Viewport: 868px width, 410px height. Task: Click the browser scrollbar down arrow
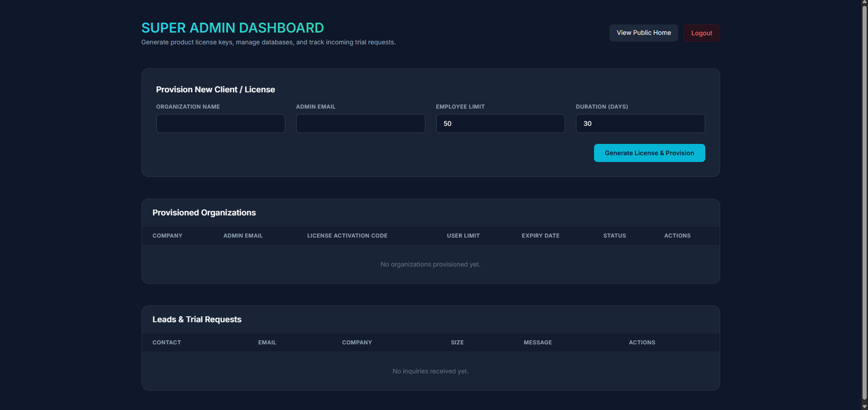click(865, 406)
